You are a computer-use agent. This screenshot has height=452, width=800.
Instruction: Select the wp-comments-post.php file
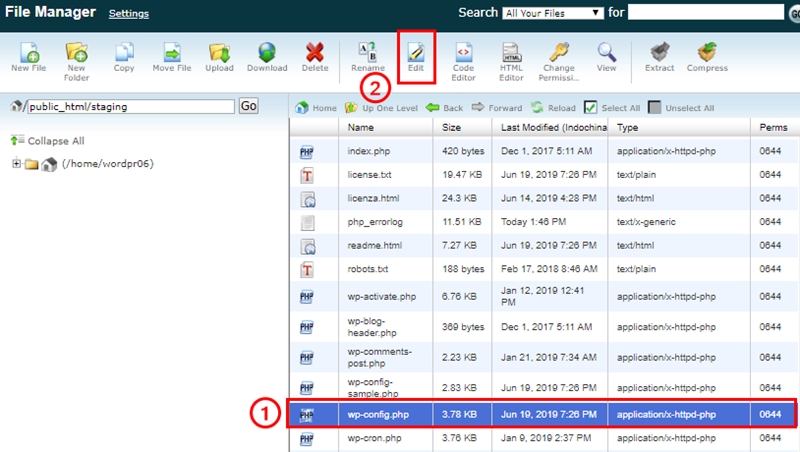(x=380, y=357)
